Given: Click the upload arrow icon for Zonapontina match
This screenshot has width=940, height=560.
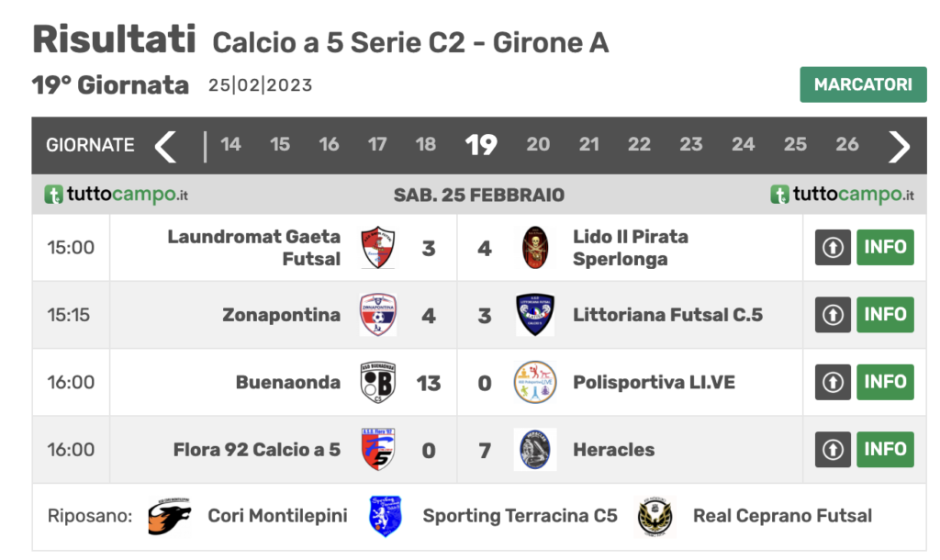Looking at the screenshot, I should pos(834,315).
